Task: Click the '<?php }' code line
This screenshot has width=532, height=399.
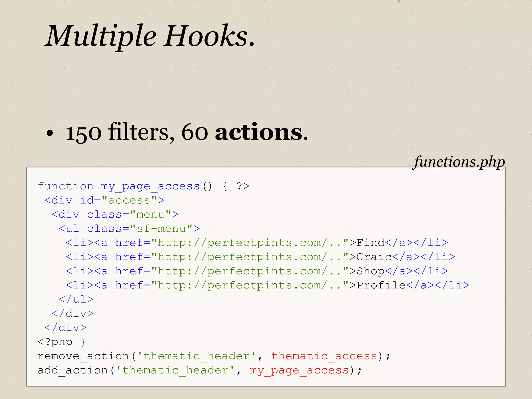Action: (62, 342)
